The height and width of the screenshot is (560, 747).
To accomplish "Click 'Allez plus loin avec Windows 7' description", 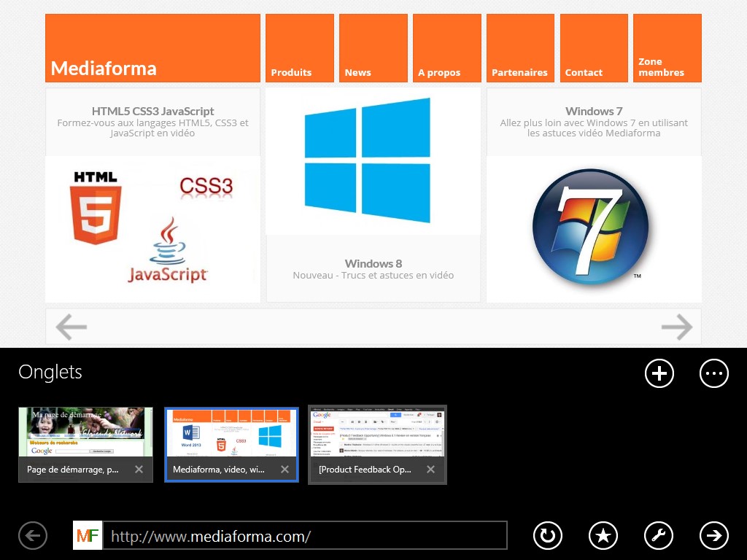I will (x=594, y=128).
